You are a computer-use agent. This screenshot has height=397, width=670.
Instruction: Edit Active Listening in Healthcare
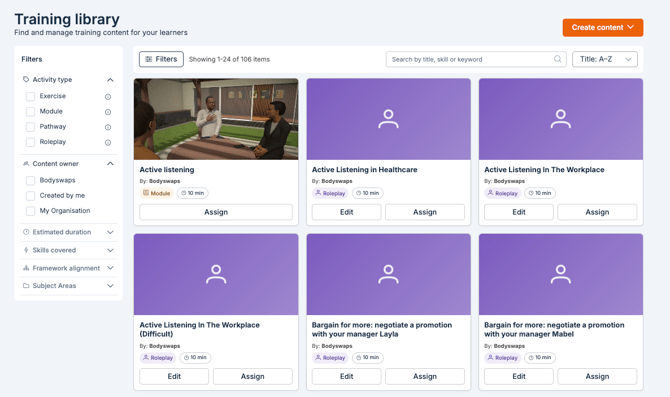pos(346,212)
